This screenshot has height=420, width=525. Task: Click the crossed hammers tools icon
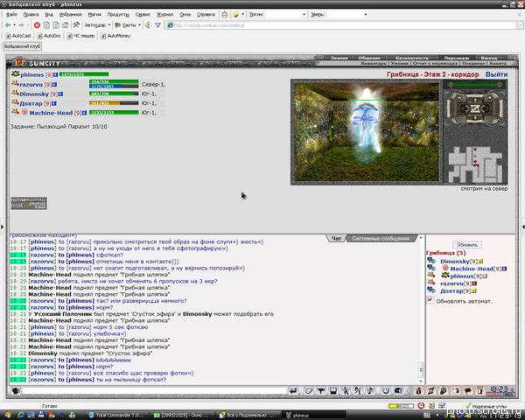(x=77, y=24)
